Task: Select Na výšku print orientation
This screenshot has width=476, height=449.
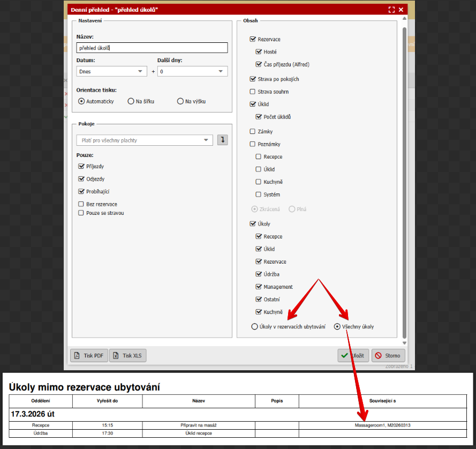Action: click(180, 101)
